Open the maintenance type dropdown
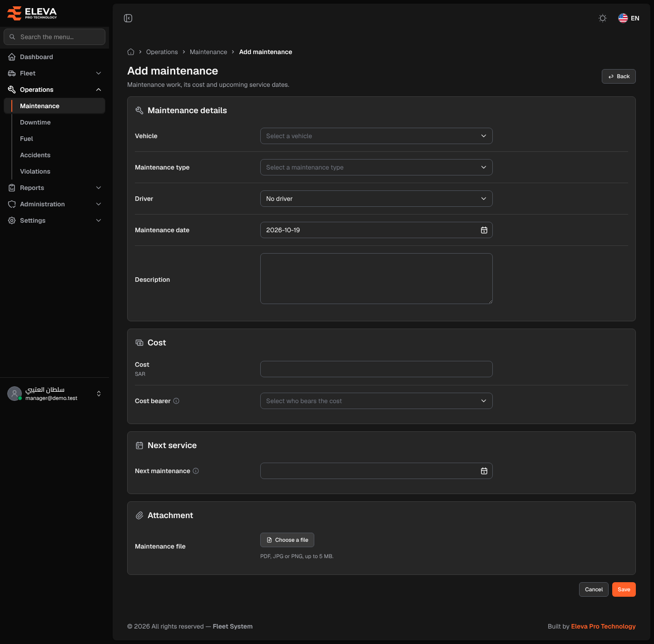The height and width of the screenshot is (644, 654). (377, 167)
